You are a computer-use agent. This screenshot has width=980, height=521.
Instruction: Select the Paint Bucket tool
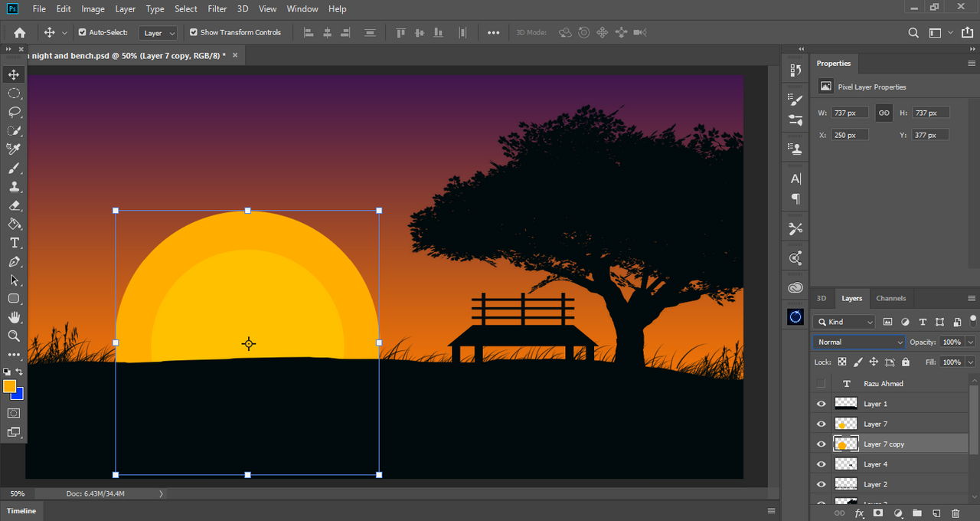[14, 224]
